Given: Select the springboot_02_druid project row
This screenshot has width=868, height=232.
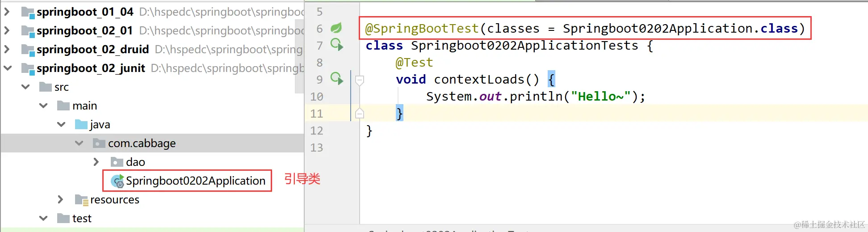Looking at the screenshot, I should point(152,50).
